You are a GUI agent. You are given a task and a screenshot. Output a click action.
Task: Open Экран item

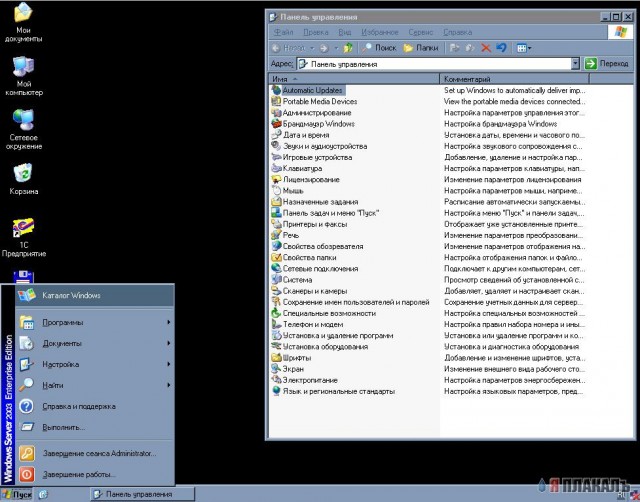click(x=288, y=369)
